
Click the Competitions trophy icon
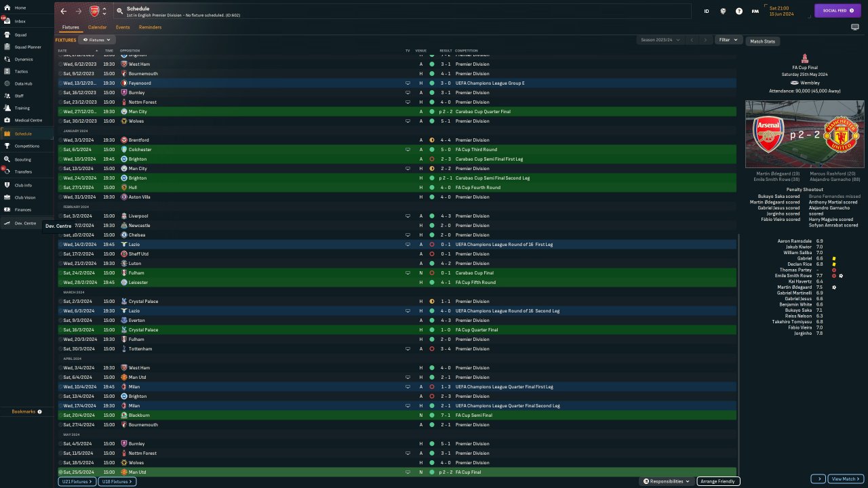[x=7, y=146]
